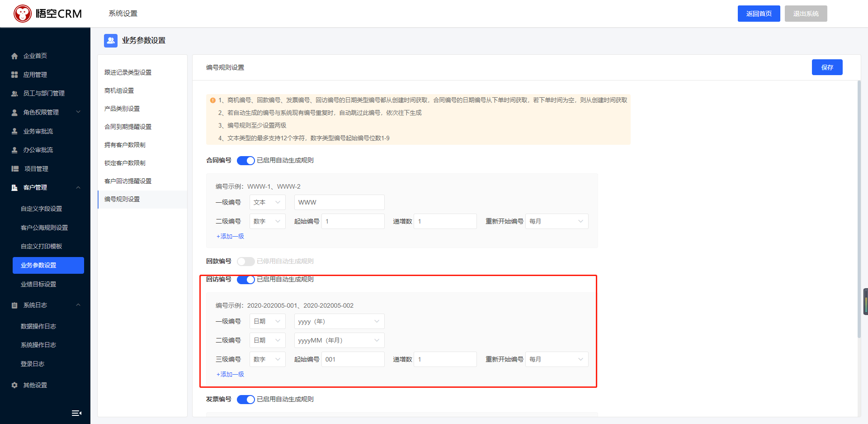868x424 pixels.
Task: Disable the 合同编号 auto-generate toggle
Action: click(x=246, y=161)
